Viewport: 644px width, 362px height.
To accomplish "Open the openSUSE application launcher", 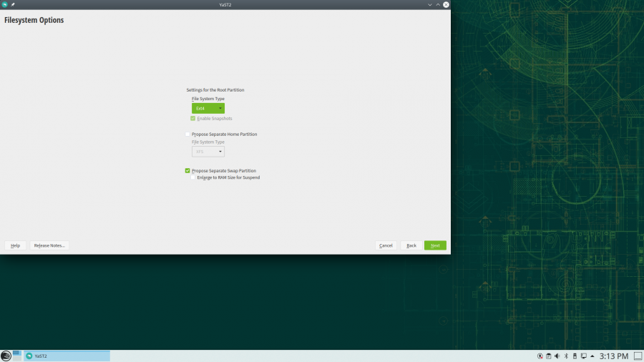I will coord(6,356).
